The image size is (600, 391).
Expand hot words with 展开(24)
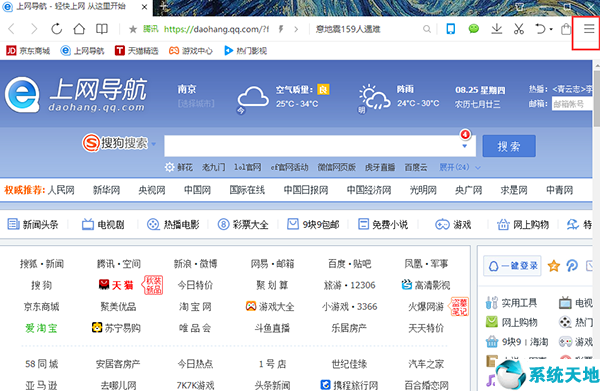[460, 167]
